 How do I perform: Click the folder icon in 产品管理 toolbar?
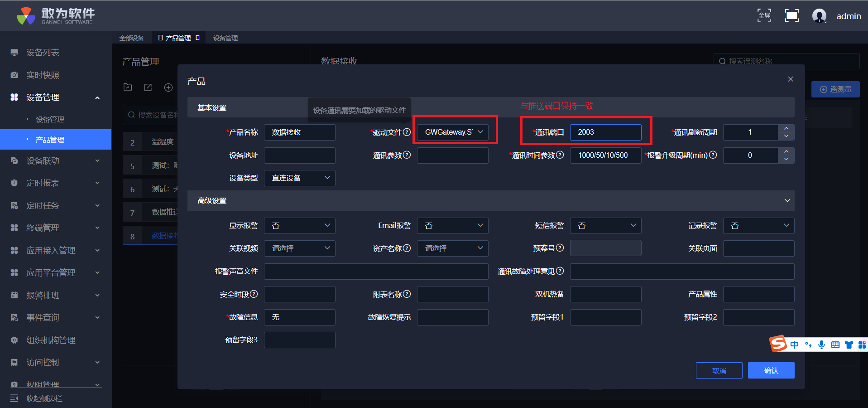(x=128, y=87)
